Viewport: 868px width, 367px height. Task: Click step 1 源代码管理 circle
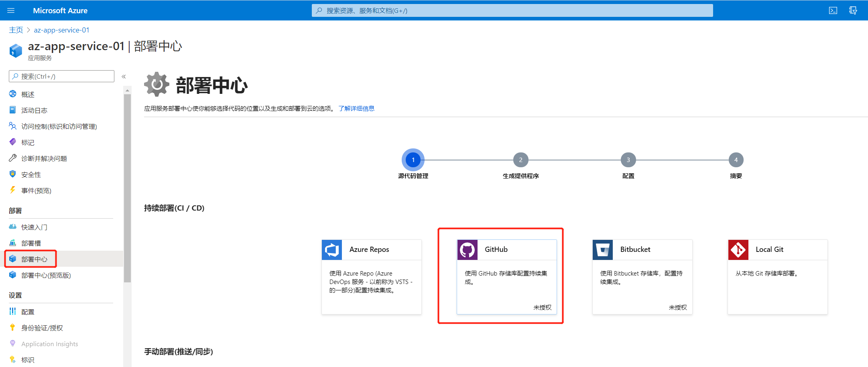[413, 160]
